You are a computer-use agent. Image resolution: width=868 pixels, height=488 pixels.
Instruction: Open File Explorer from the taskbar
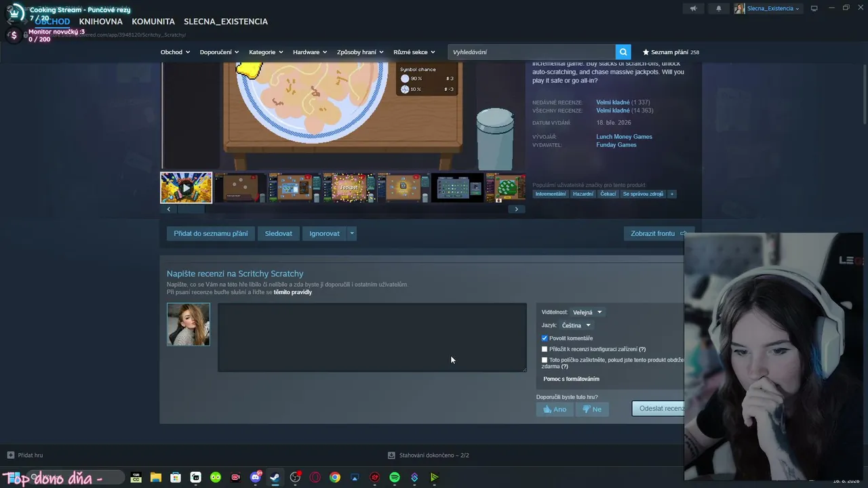point(155,477)
